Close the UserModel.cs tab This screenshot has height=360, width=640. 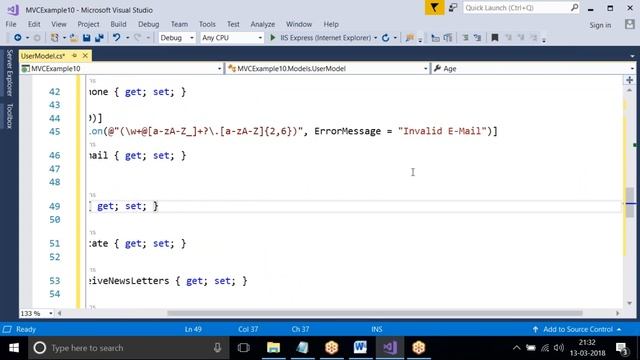85,56
